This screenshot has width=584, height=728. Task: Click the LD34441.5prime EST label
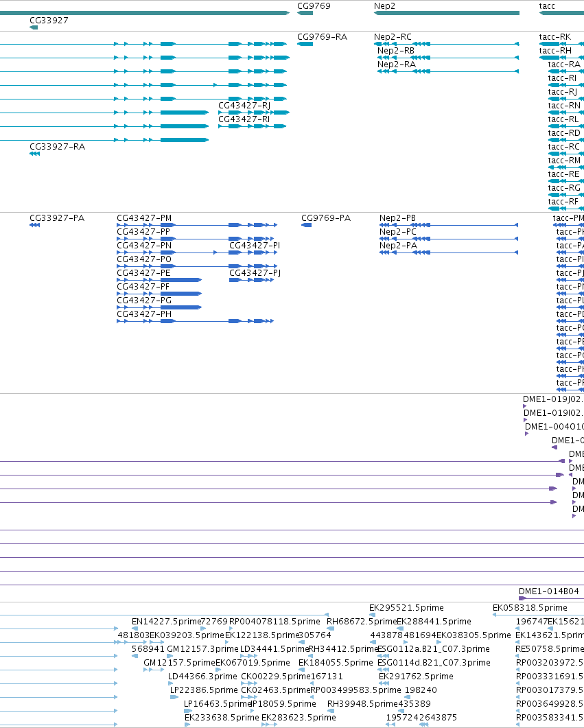click(275, 648)
